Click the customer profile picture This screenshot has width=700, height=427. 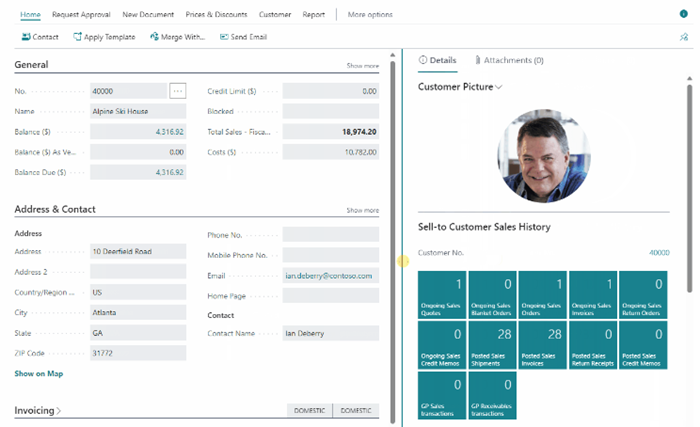click(x=543, y=156)
